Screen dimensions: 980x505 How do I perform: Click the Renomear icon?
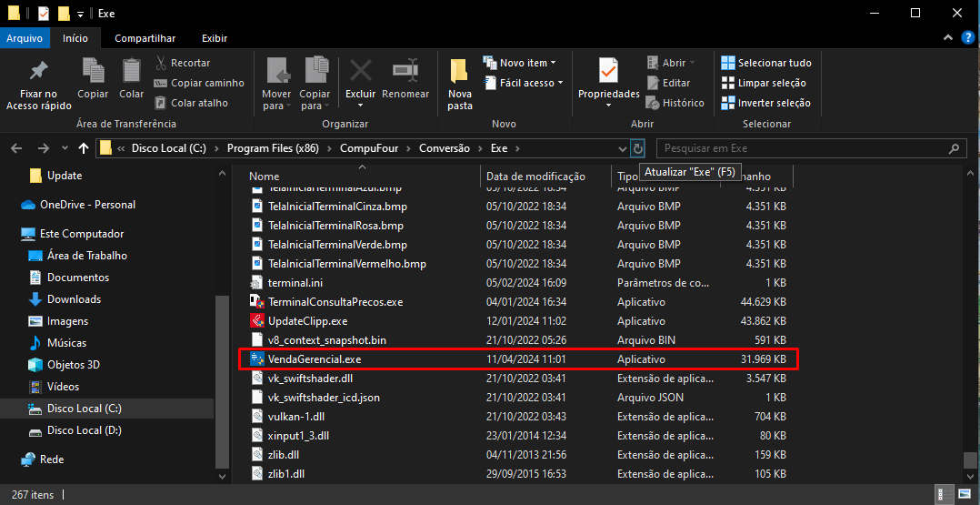tap(405, 71)
